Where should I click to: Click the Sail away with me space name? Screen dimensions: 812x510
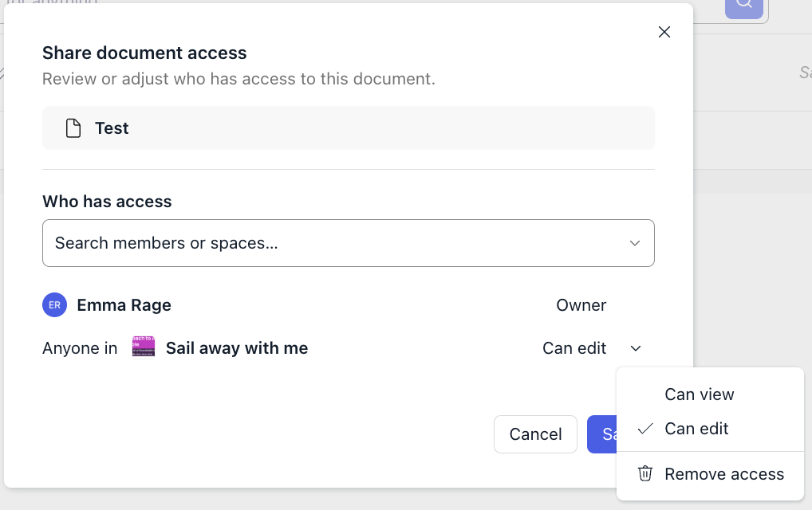[x=237, y=348]
